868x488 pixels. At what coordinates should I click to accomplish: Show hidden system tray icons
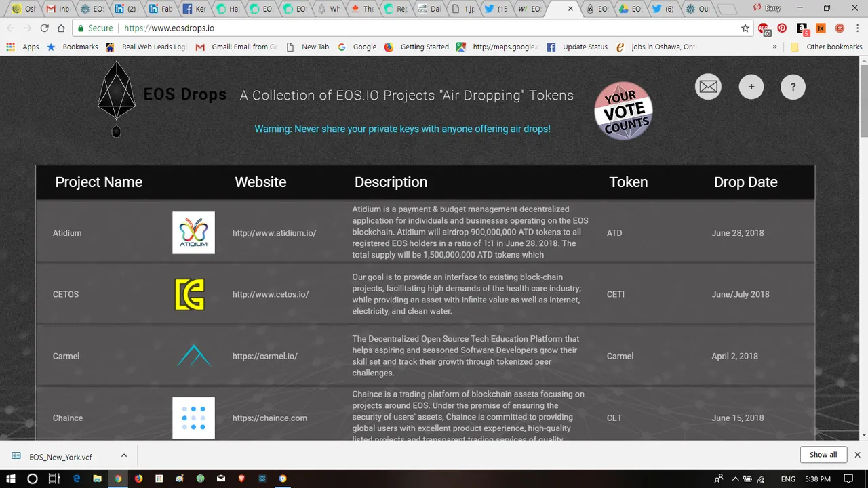point(735,479)
